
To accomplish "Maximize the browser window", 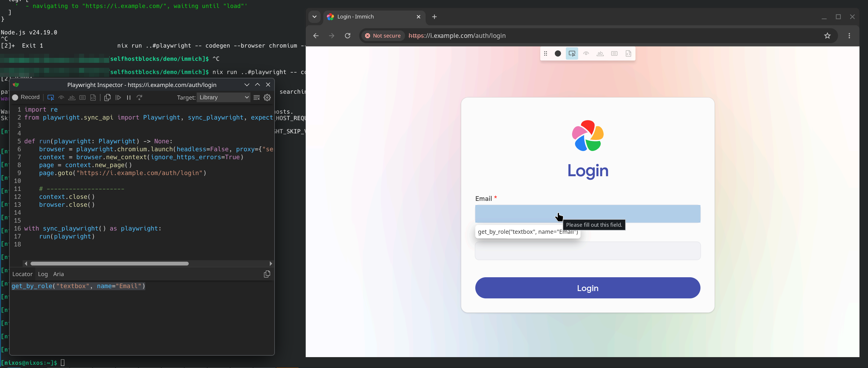I will 838,17.
